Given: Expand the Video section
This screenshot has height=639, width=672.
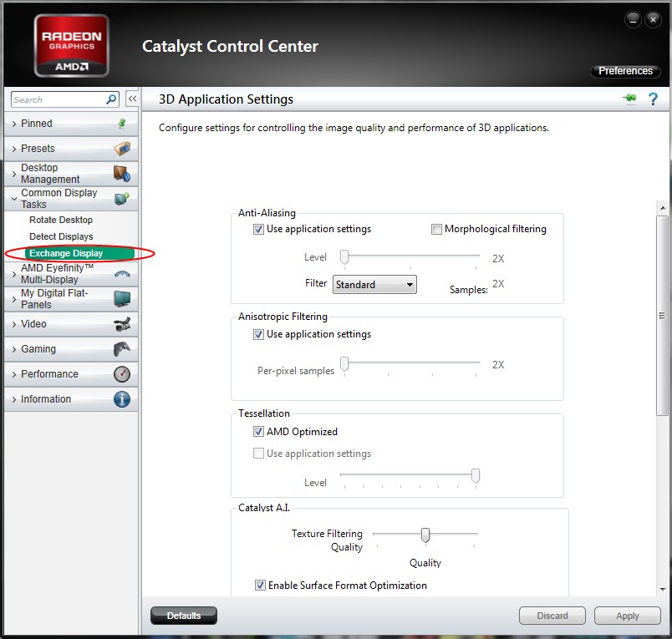Looking at the screenshot, I should click(71, 324).
